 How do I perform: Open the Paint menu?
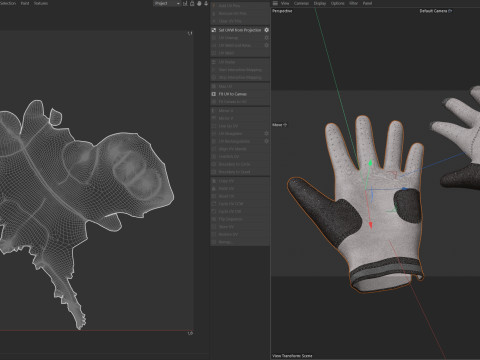(25, 3)
